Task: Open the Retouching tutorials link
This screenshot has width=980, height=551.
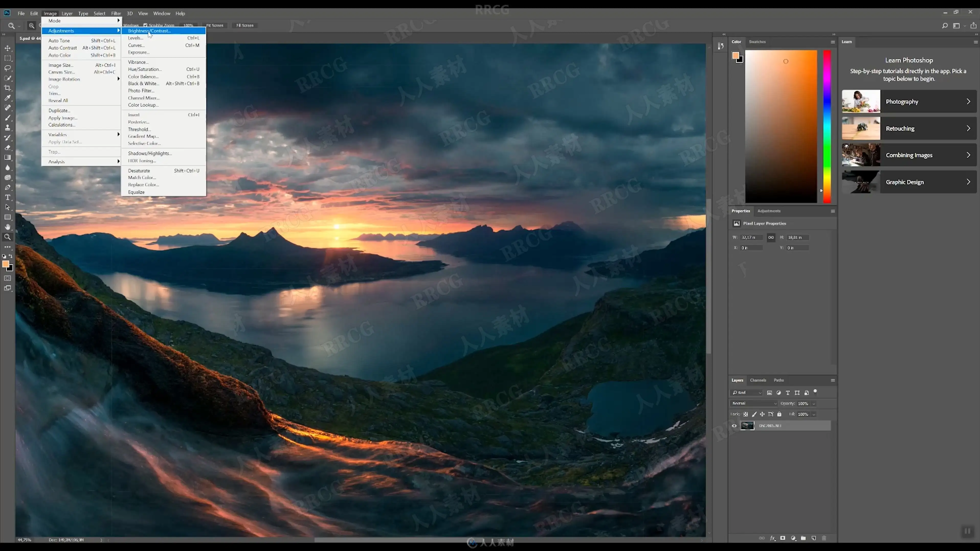Action: coord(909,129)
